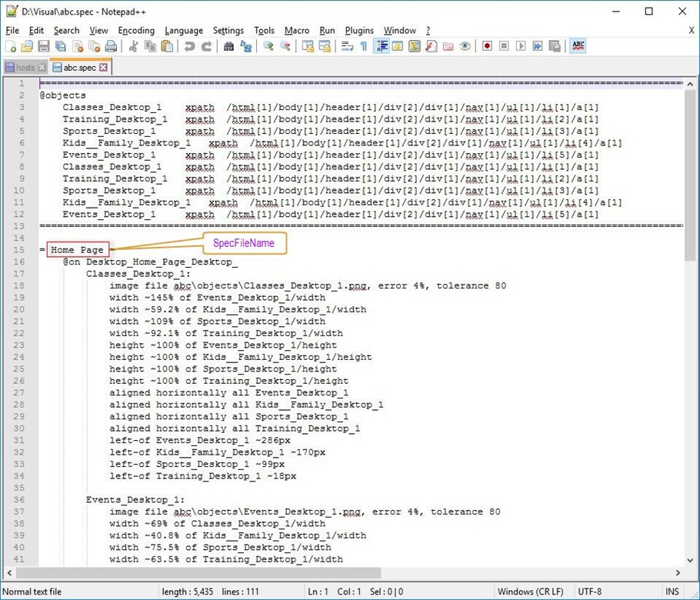
Task: Open the Function List toolbar icon
Action: pos(432,46)
